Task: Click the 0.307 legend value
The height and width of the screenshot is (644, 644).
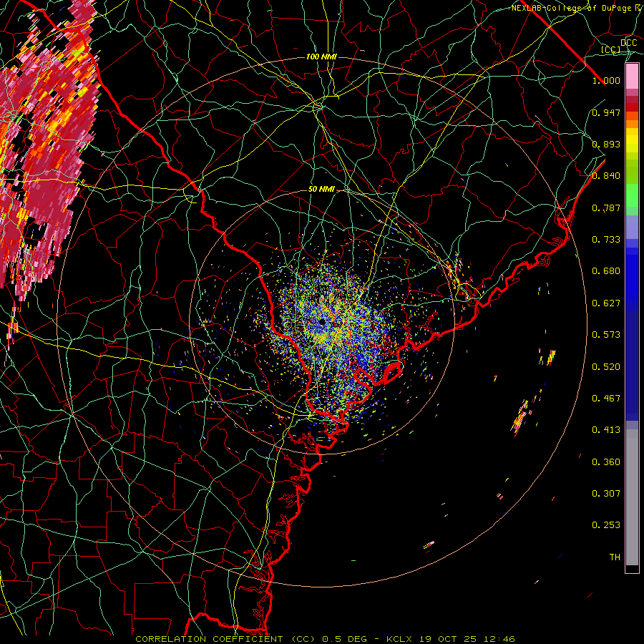Action: (x=606, y=494)
